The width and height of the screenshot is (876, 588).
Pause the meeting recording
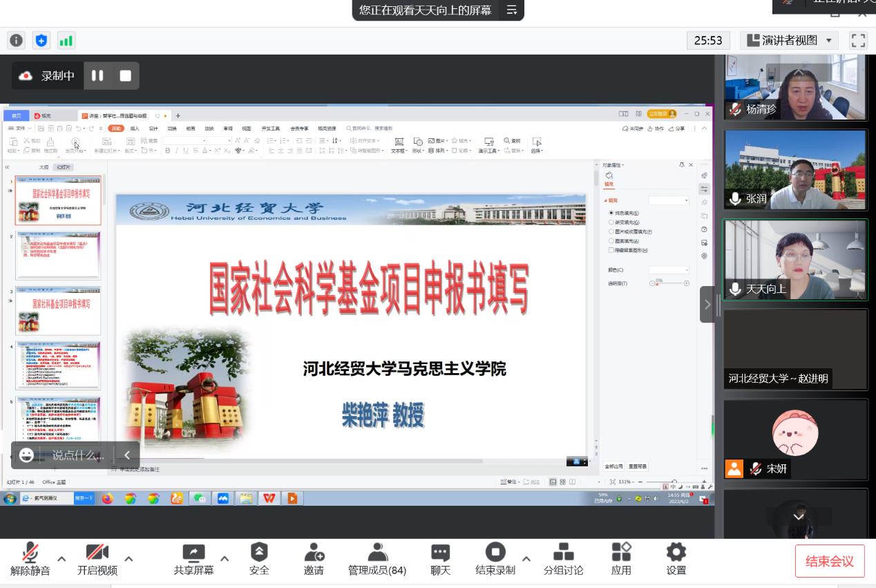(x=97, y=76)
